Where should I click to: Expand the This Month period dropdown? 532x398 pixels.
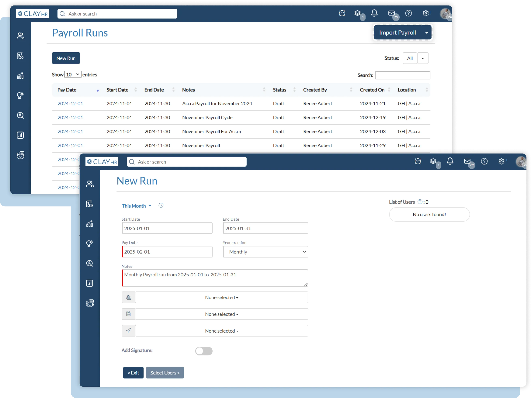136,206
